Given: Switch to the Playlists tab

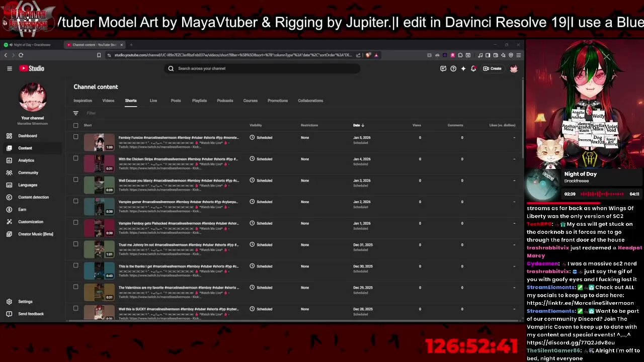Looking at the screenshot, I should tap(199, 101).
